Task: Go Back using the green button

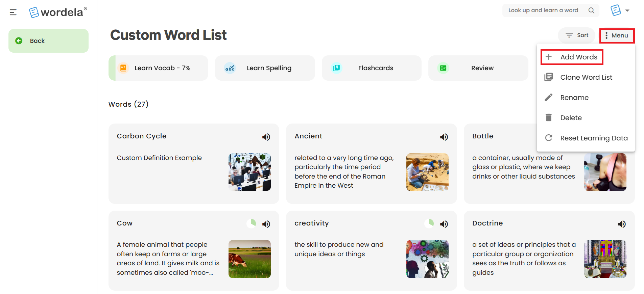Action: pyautogui.click(x=48, y=41)
